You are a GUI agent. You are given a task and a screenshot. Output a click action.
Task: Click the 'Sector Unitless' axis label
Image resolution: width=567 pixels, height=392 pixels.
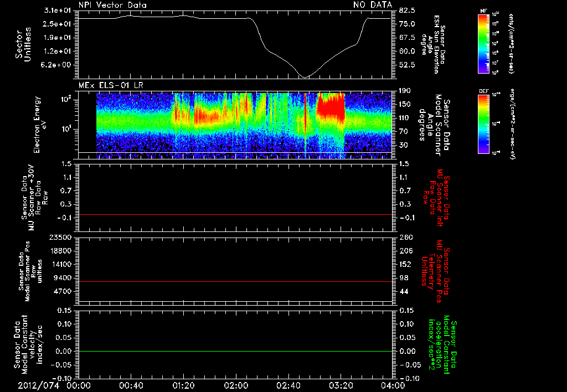(x=23, y=44)
